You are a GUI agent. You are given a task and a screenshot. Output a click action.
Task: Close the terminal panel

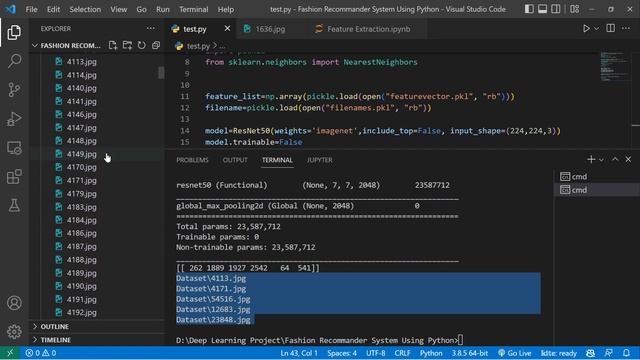coord(628,160)
